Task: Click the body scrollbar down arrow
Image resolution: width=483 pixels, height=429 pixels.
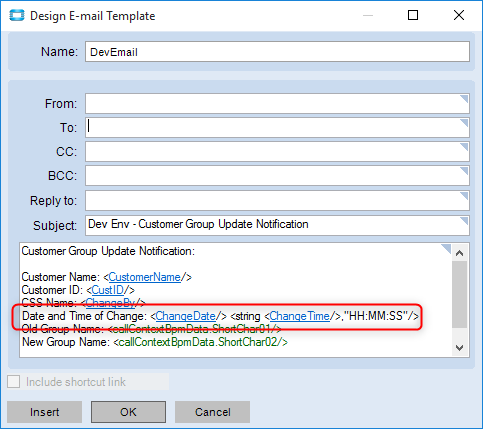Action: pos(460,348)
